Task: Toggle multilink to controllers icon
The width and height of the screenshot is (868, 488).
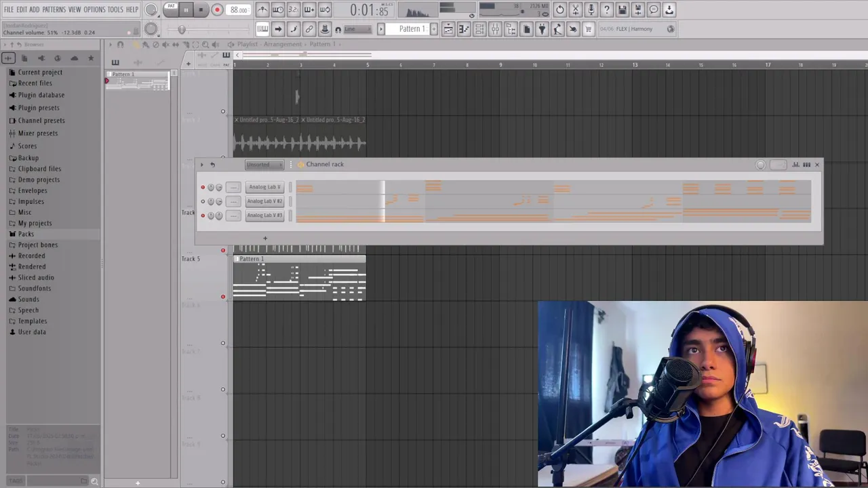Action: [x=309, y=29]
